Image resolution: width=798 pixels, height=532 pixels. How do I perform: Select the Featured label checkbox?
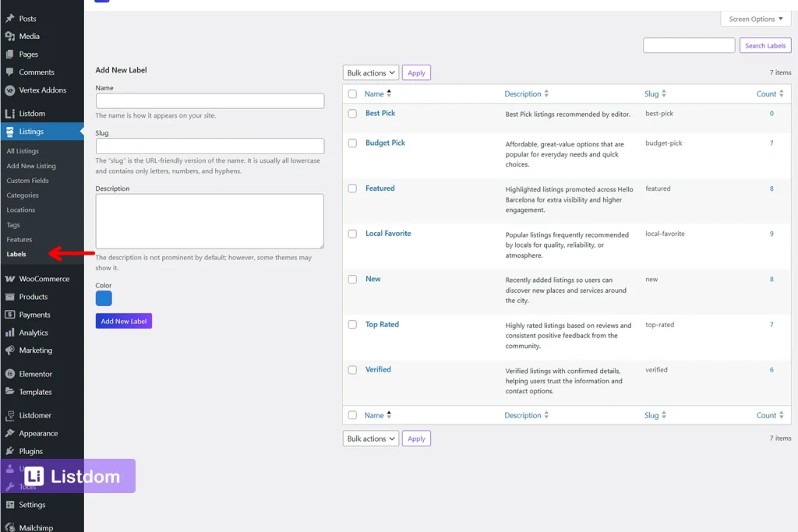352,188
